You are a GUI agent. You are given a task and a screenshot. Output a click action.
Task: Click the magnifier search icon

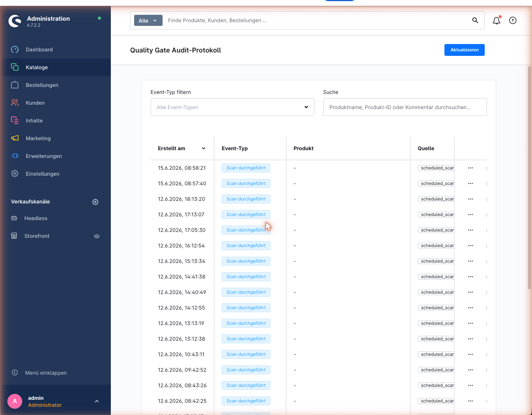click(475, 20)
